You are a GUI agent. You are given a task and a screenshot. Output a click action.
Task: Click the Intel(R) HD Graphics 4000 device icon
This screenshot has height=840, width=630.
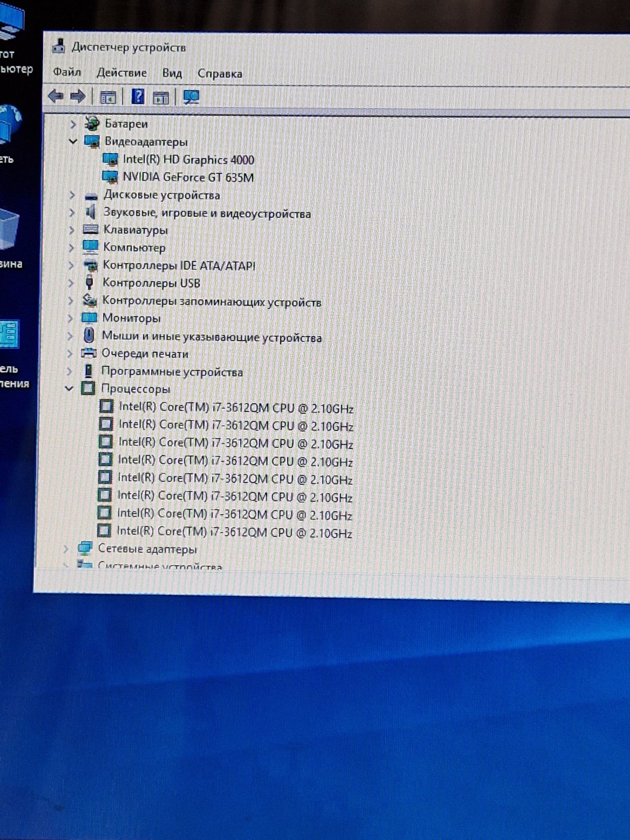(110, 159)
